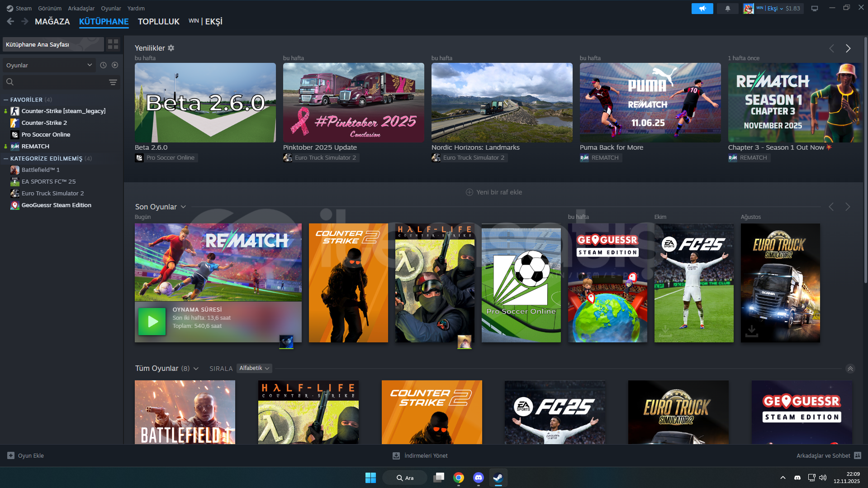868x488 pixels.
Task: Collapse the KATEGORİZE EDİLMEMİŞ category
Action: click(6, 158)
